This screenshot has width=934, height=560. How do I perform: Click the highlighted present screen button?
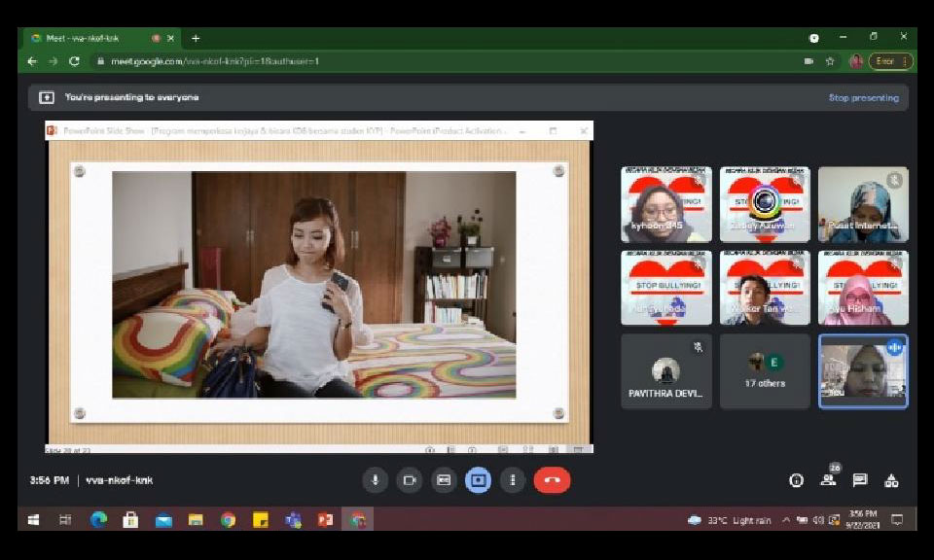pos(478,480)
